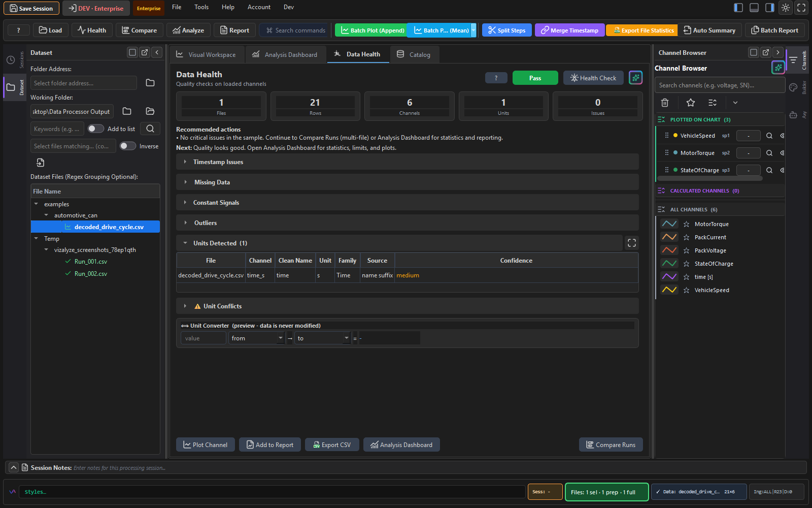Toggle the Add to list switch
Image resolution: width=812 pixels, height=508 pixels.
[95, 129]
